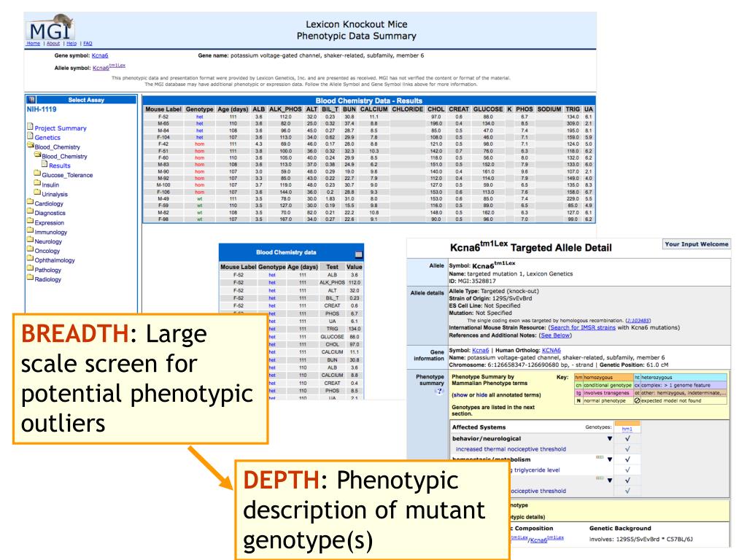Open the Project Summary document icon
Image resolution: width=747 pixels, height=560 pixels.
[x=30, y=127]
